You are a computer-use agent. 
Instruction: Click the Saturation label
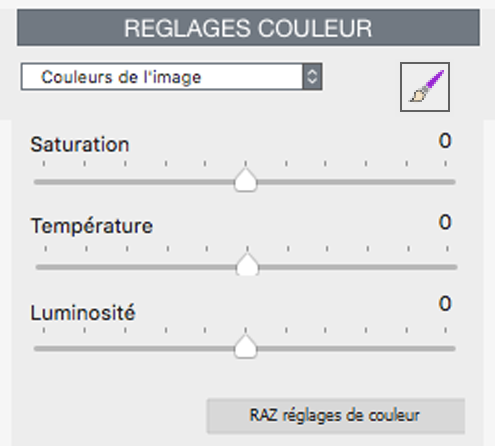(x=80, y=145)
